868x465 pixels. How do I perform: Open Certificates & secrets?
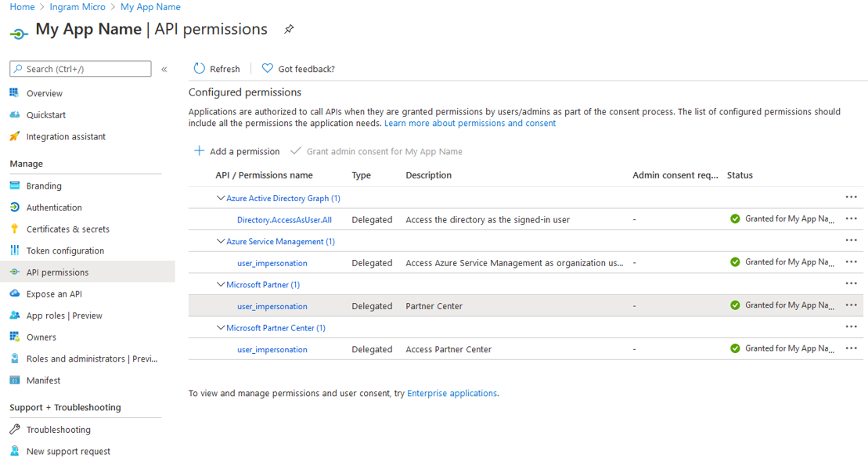click(x=70, y=229)
